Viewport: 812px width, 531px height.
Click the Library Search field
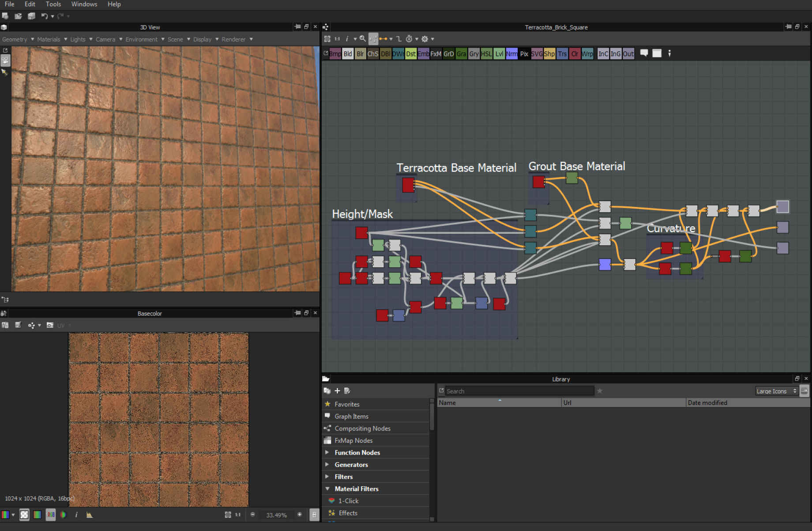pos(519,391)
